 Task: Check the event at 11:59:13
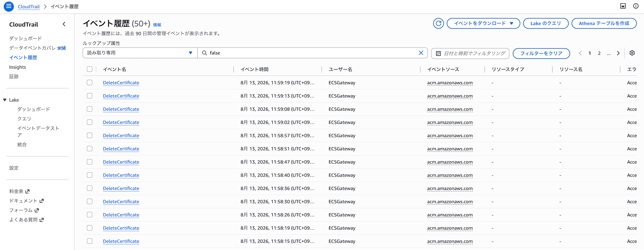pos(90,96)
